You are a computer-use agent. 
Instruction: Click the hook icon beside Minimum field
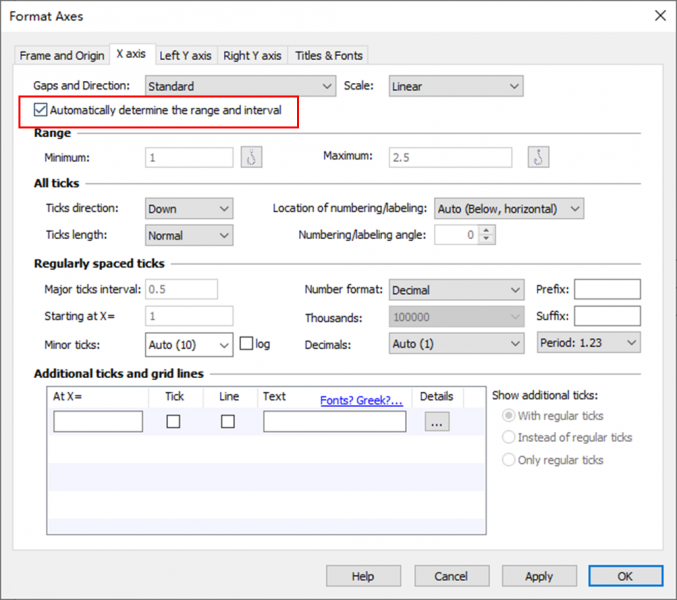(251, 157)
